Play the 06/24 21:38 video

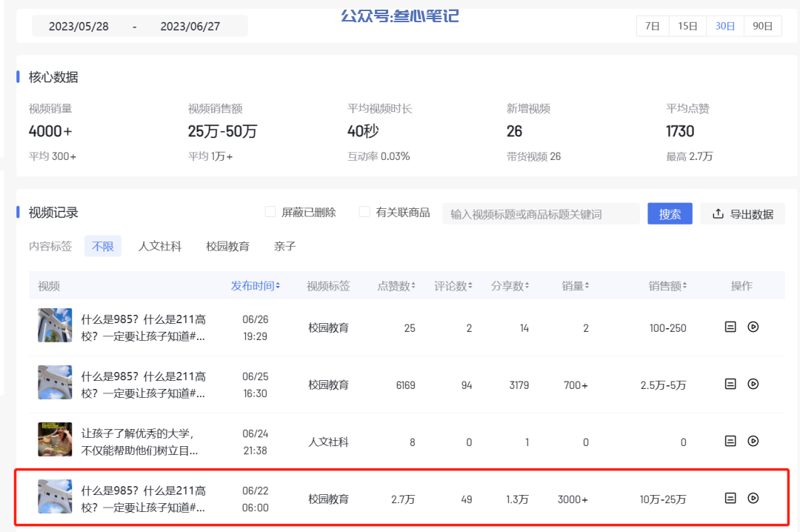click(x=753, y=441)
